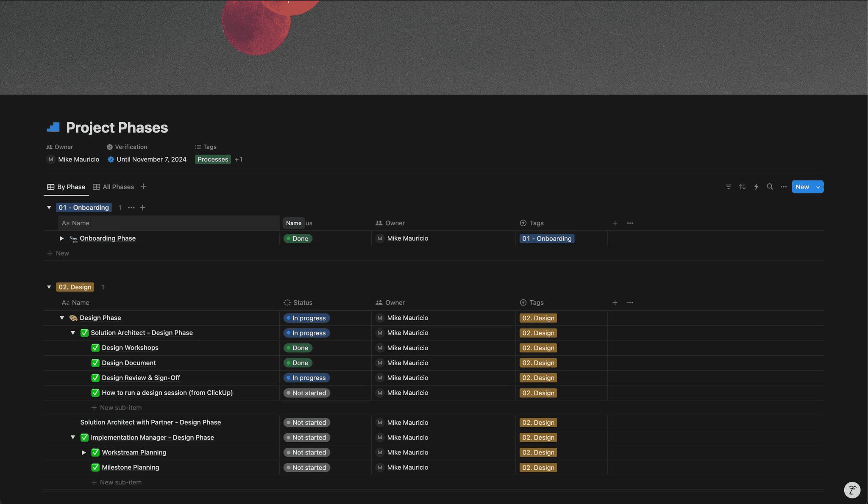
Task: Open the automations lightning bolt icon
Action: tap(756, 187)
